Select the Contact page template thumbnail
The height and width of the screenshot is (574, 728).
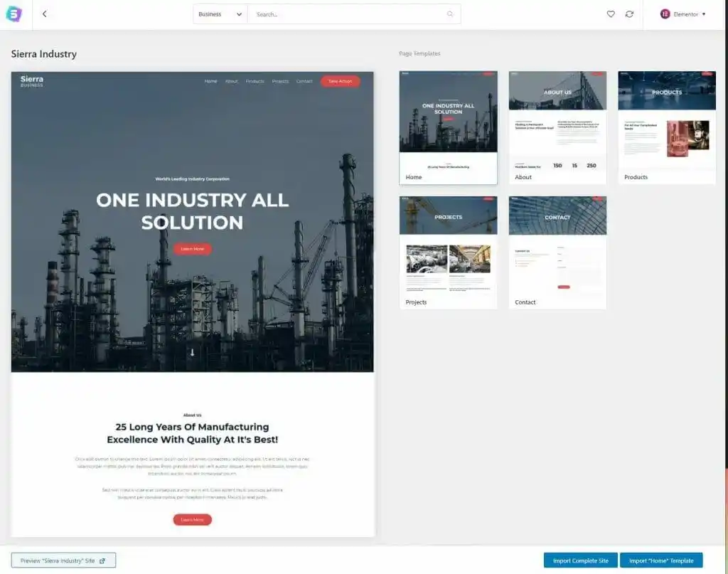pos(557,246)
